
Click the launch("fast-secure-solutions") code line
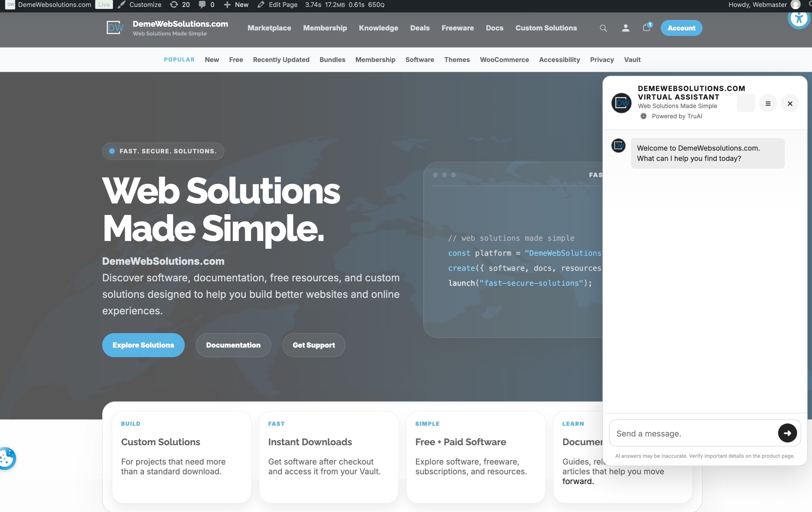[520, 283]
